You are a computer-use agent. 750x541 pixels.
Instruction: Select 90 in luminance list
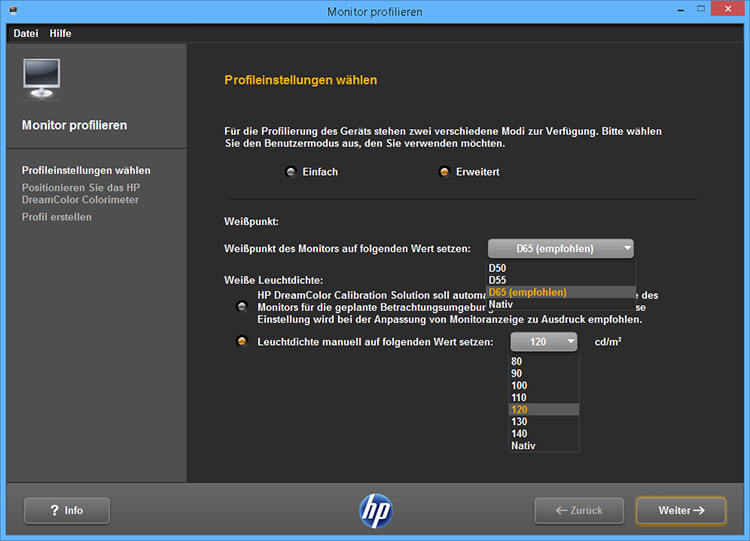pos(544,373)
